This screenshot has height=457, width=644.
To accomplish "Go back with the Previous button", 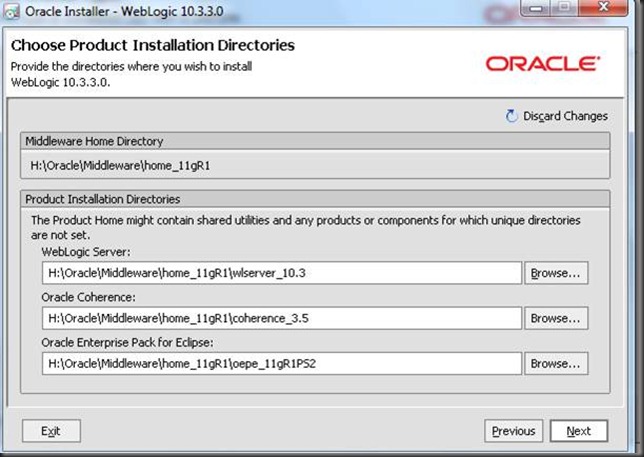I will tap(513, 431).
